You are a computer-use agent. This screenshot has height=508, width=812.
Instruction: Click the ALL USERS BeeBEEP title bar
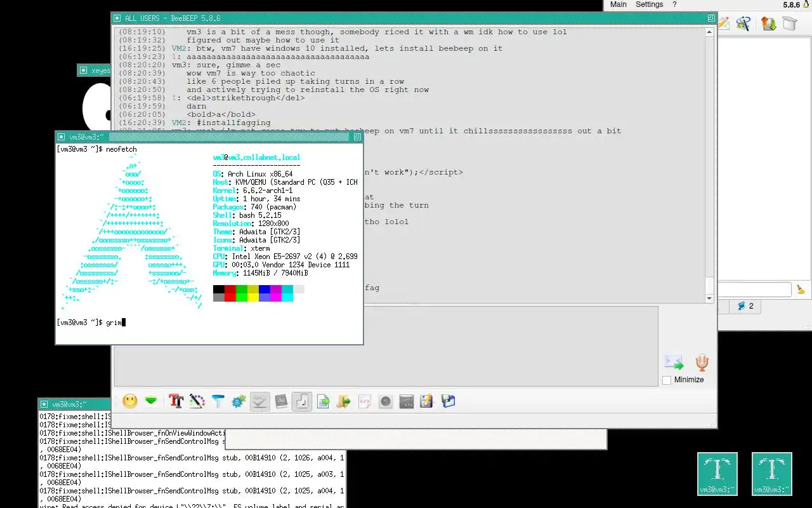pyautogui.click(x=414, y=18)
